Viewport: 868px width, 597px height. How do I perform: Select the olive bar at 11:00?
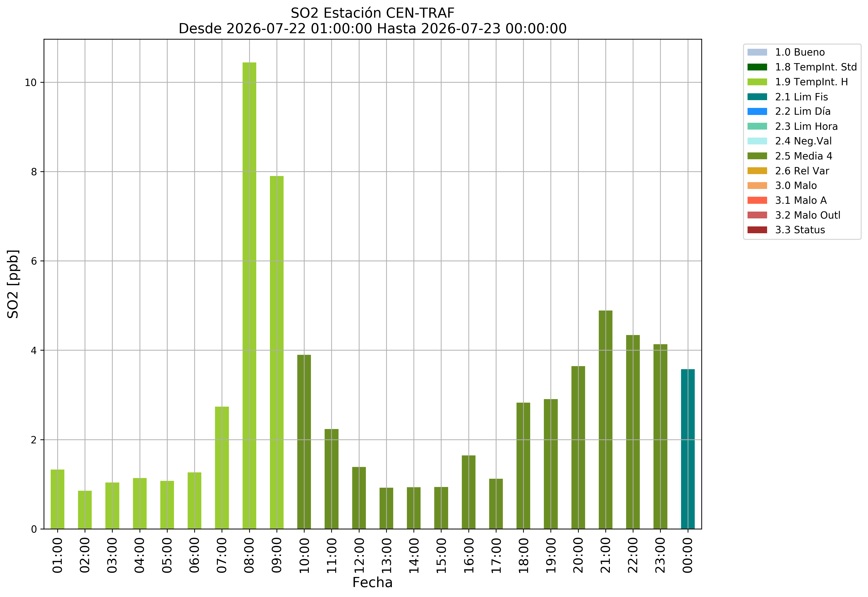332,479
